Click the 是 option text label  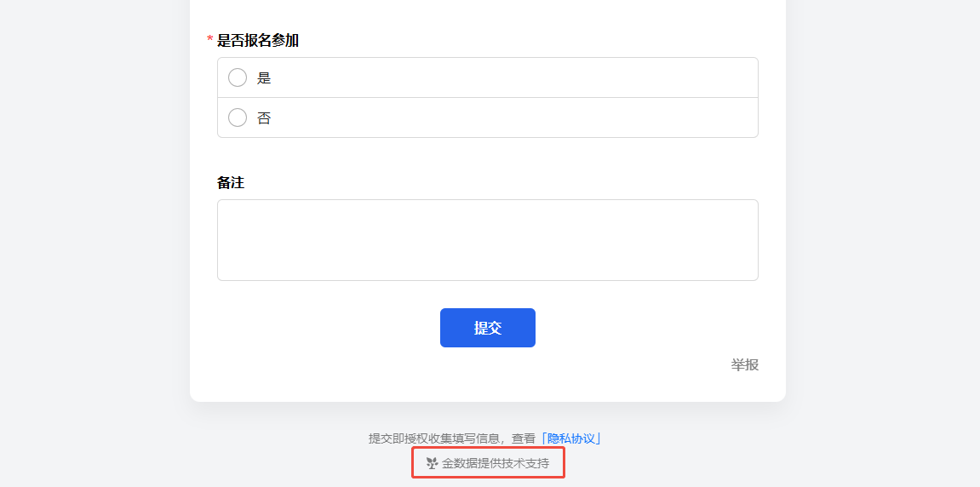[264, 77]
